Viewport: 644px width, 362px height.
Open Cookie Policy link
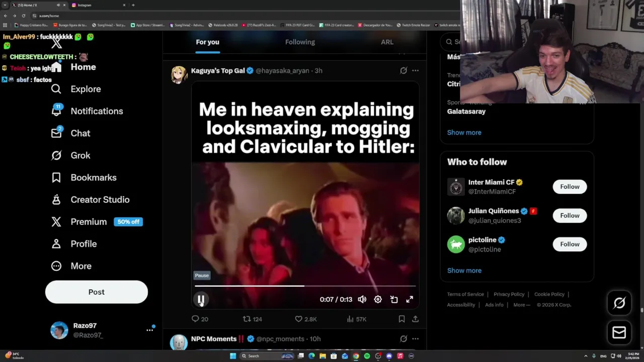[549, 294]
